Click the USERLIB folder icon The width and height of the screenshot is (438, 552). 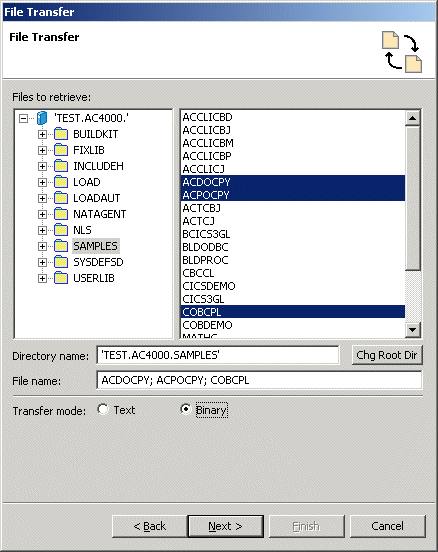[61, 278]
